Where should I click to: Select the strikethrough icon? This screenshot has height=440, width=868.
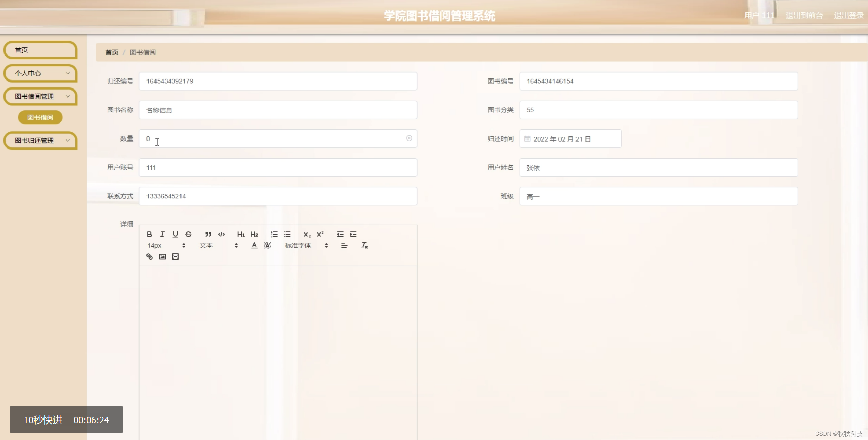(x=188, y=234)
